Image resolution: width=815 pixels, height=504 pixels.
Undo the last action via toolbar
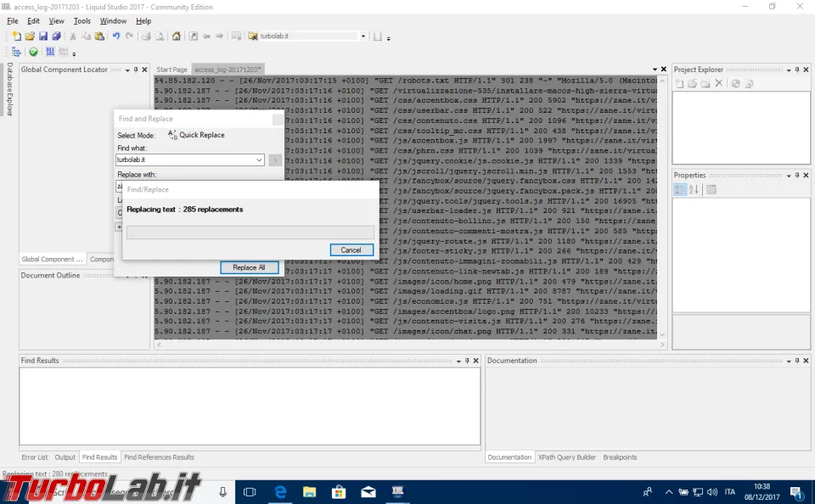tap(116, 36)
